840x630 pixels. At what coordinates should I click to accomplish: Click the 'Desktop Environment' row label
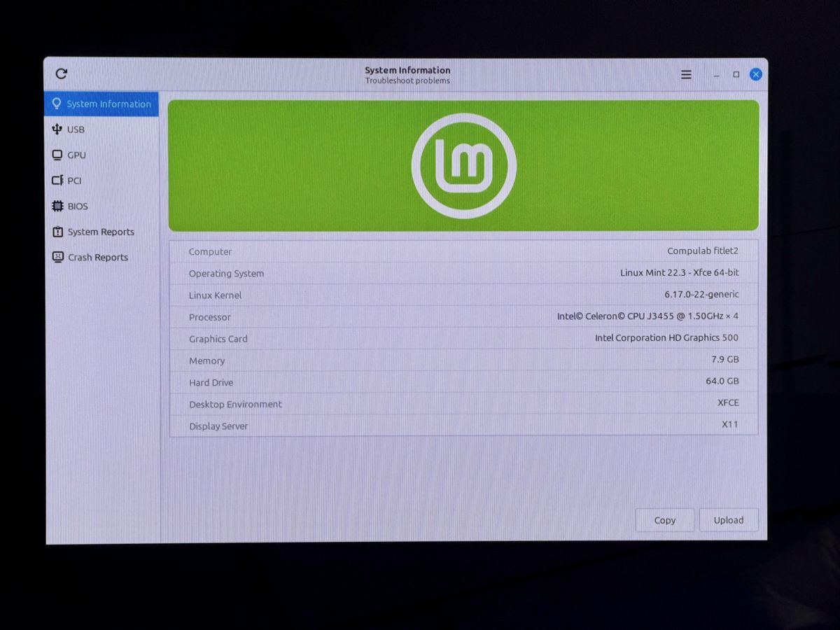pos(235,405)
